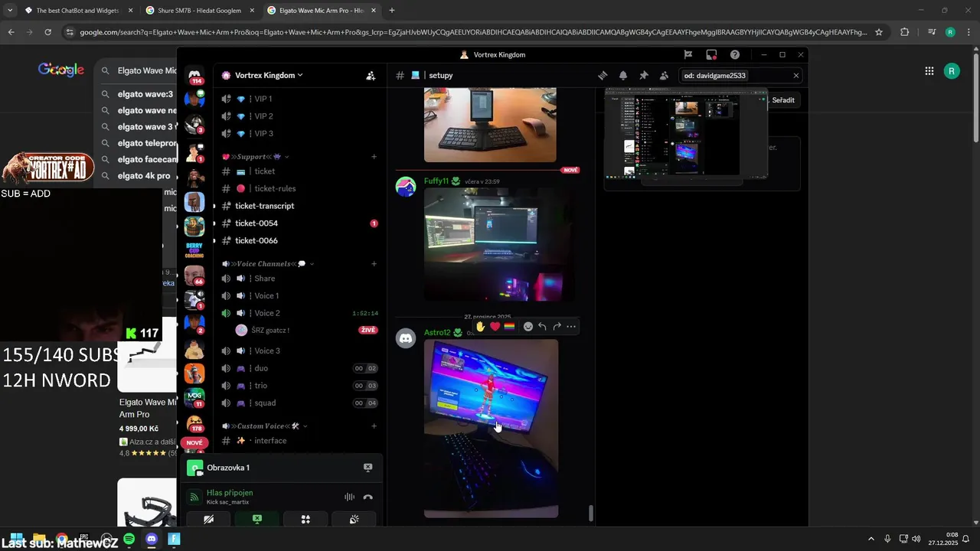
Task: Open Google apps grid
Action: (929, 71)
